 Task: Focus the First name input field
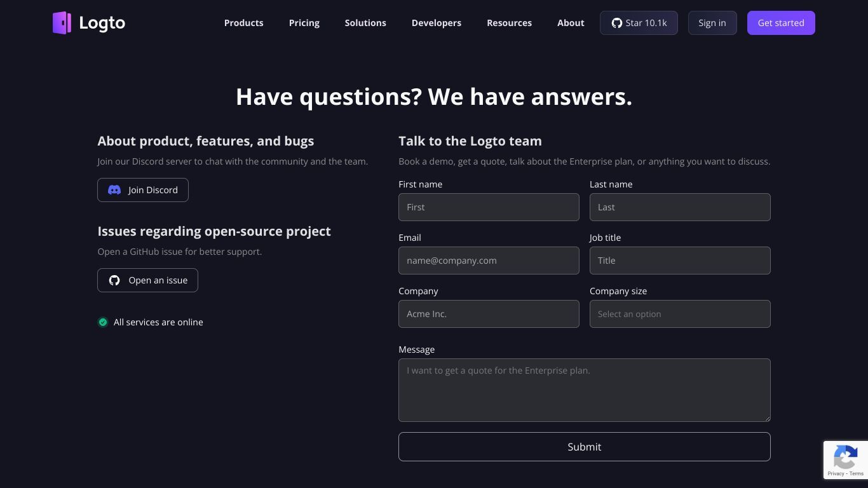pyautogui.click(x=489, y=207)
